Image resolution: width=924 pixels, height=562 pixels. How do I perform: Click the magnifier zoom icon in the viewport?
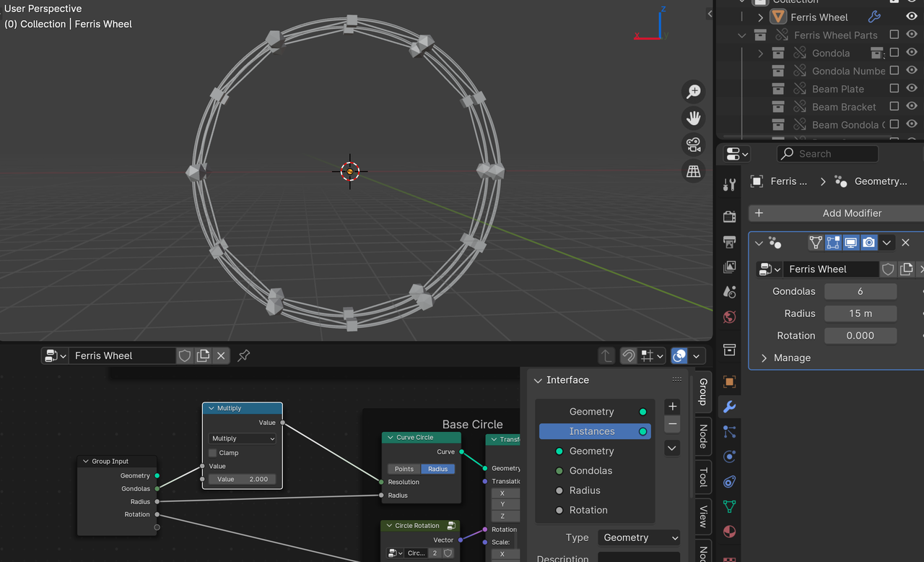pyautogui.click(x=693, y=91)
